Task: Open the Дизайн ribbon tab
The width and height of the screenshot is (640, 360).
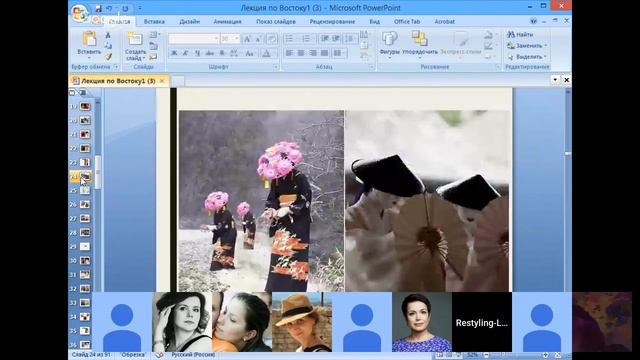Action: tap(189, 21)
